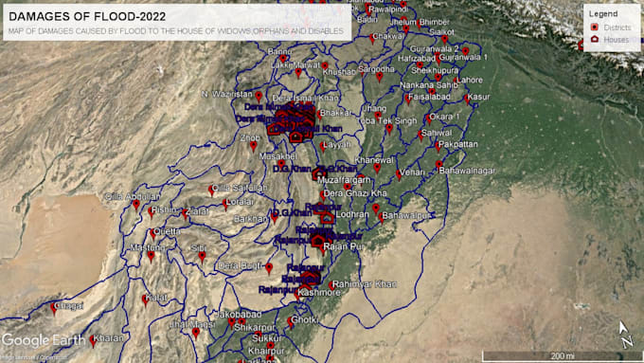
Task: Click the 'Nankana Sahib' map label
Action: click(428, 85)
